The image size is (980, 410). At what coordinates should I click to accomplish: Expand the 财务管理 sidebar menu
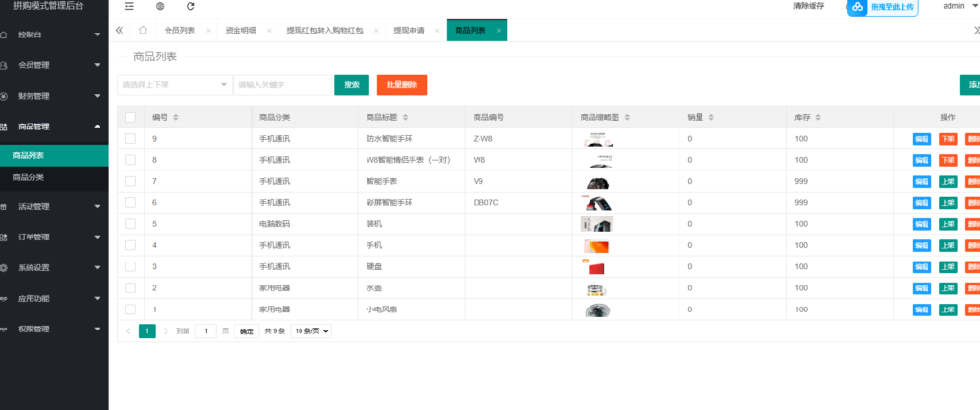(54, 96)
